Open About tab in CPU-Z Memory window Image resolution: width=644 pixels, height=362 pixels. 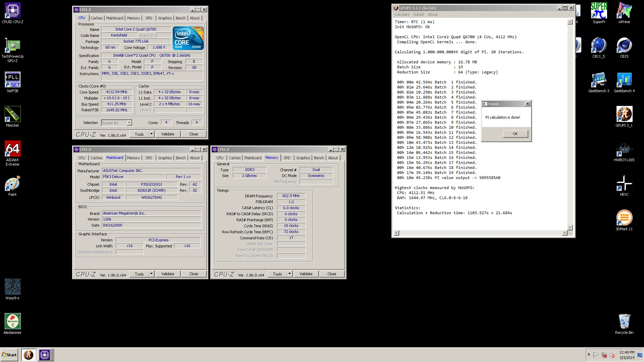(333, 158)
